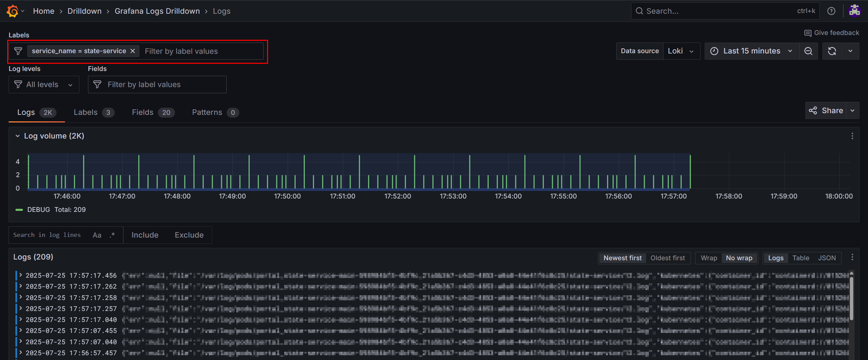The width and height of the screenshot is (868, 360).
Task: Click the 17:50:00 time axis label
Action: [x=287, y=196]
